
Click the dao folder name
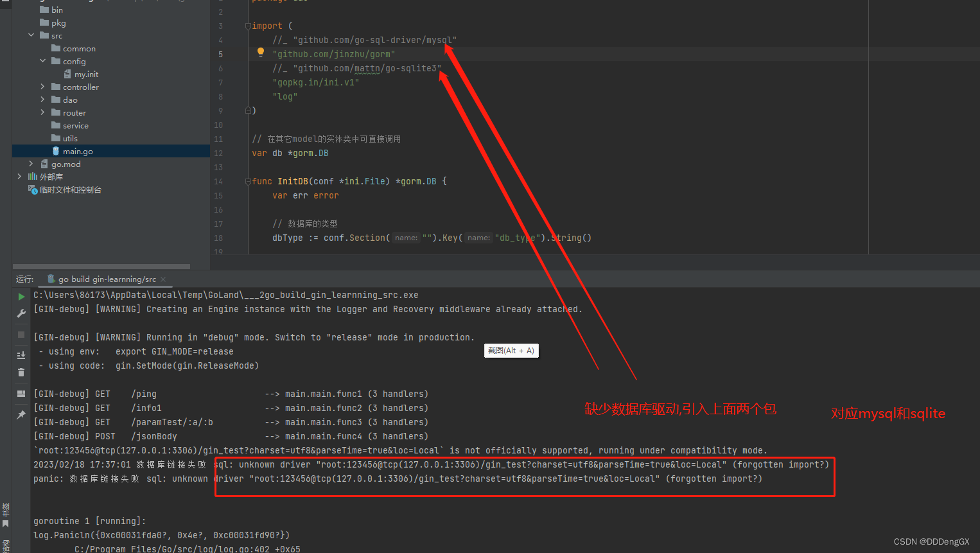coord(70,100)
